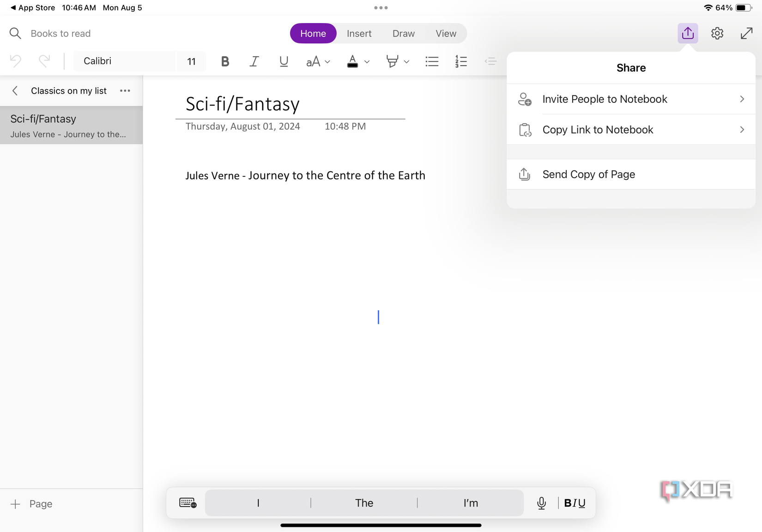The height and width of the screenshot is (532, 762).
Task: Tap the Wi-Fi icon in status bar
Action: tap(708, 8)
